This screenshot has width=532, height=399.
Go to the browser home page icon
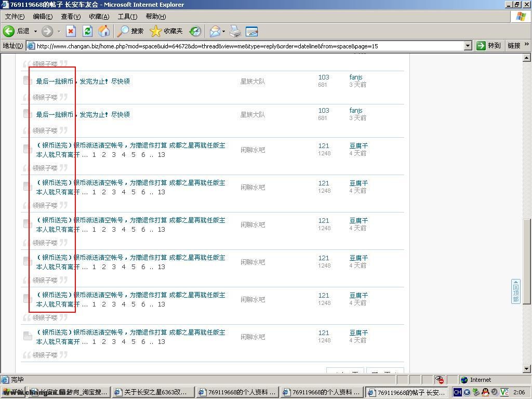(104, 31)
